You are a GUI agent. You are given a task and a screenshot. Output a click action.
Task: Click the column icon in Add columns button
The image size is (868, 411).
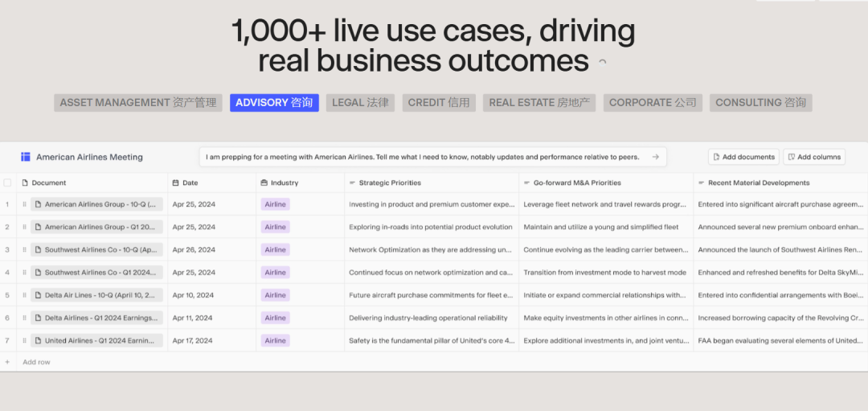[792, 157]
